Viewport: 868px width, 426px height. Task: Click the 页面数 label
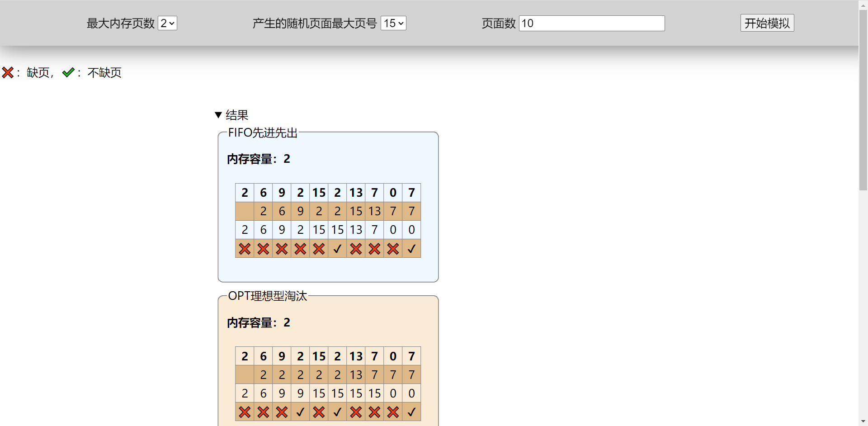coord(499,23)
